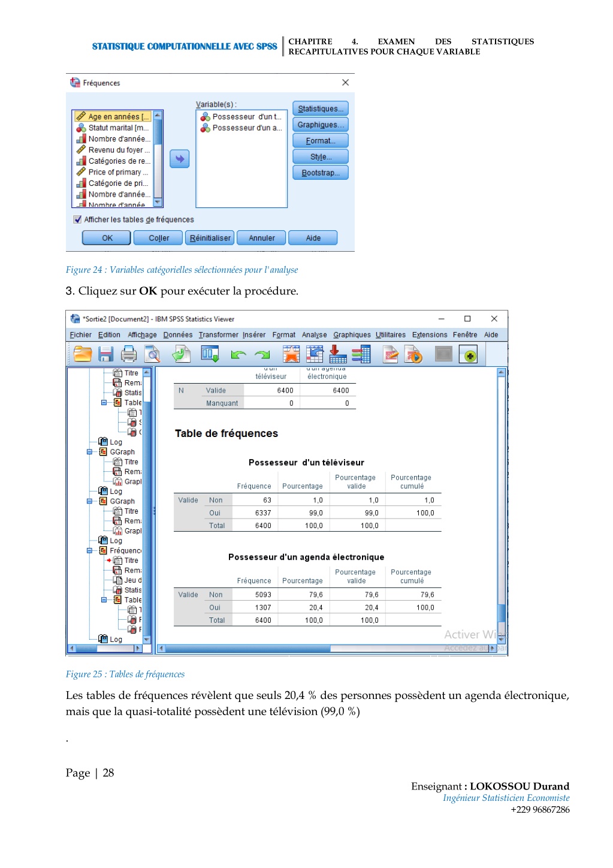
Task: Collapse the Fréquences node in outline
Action: pyautogui.click(x=90, y=550)
